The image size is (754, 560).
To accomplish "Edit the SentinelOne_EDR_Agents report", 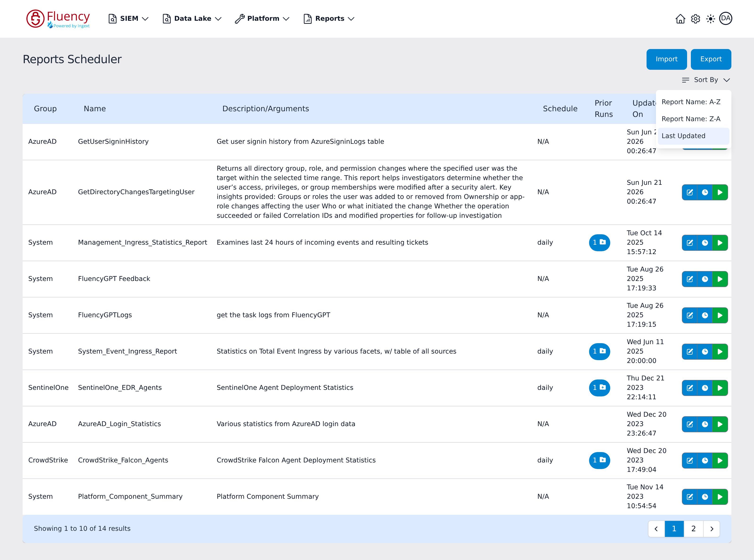I will pyautogui.click(x=690, y=388).
